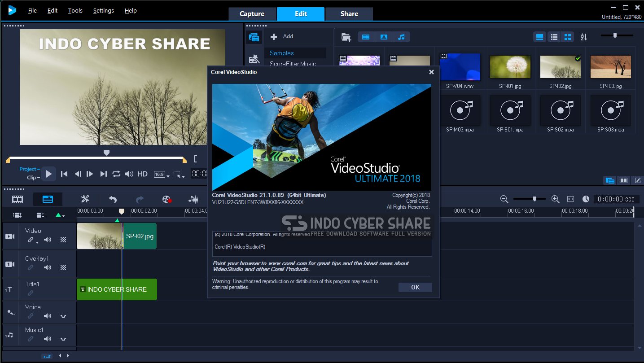Toggle Overlay1 track ripple lock icon
Screen dimensions: 644x363
point(31,267)
